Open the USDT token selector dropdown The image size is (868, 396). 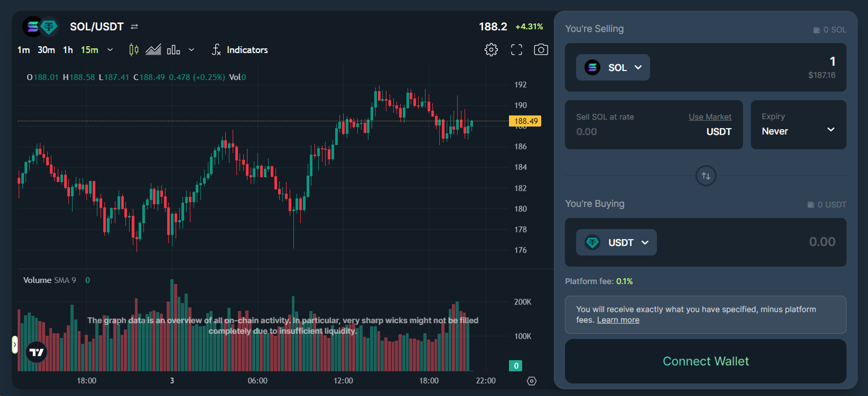pos(616,242)
